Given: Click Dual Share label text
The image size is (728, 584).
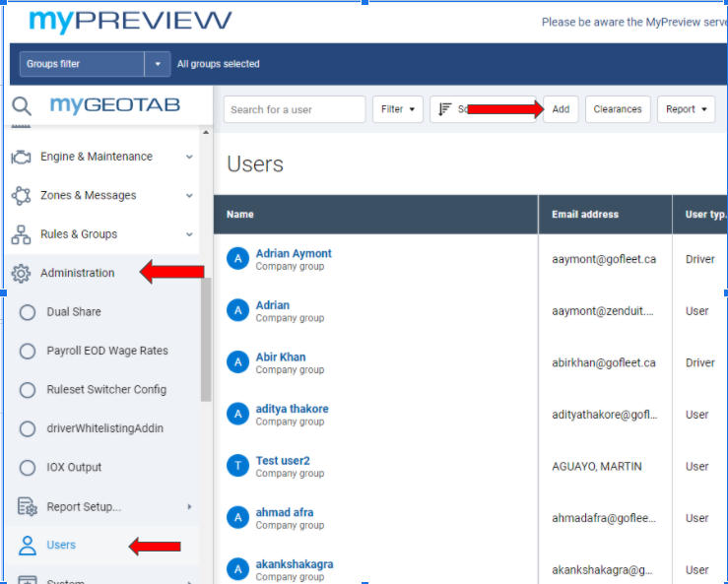Looking at the screenshot, I should point(74,312).
